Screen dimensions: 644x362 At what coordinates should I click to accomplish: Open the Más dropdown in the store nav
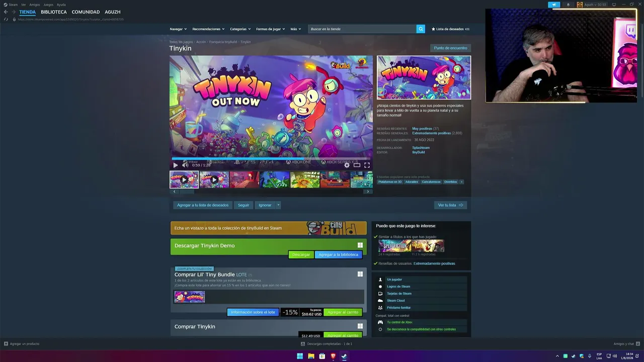coord(296,29)
